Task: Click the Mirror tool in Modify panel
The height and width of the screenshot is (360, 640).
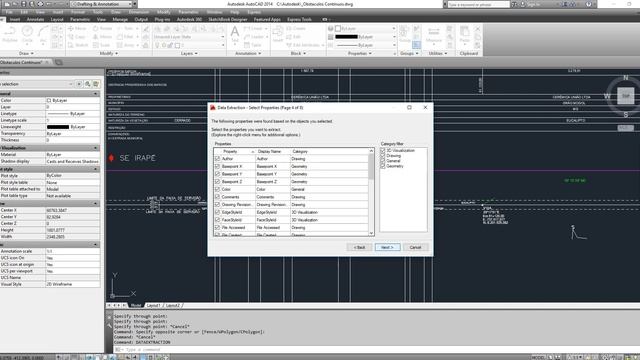Action: coord(102,37)
